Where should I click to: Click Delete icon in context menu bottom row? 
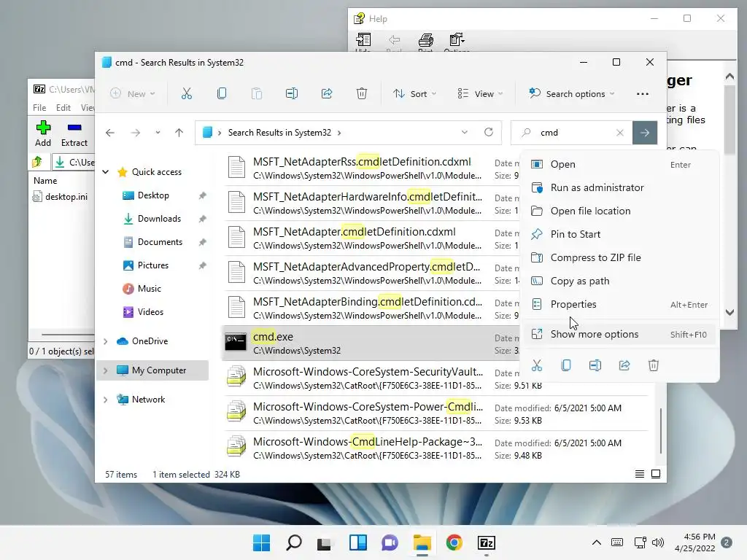coord(653,365)
